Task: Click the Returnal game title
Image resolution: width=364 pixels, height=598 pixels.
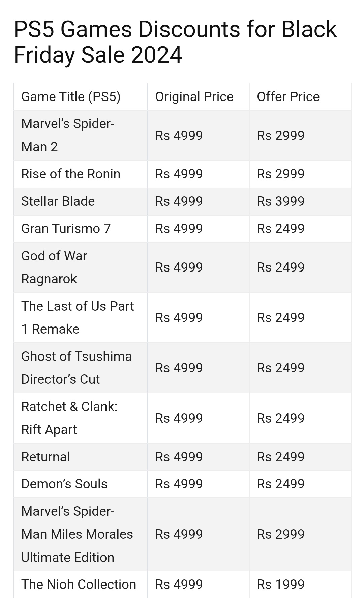Action: 45,457
